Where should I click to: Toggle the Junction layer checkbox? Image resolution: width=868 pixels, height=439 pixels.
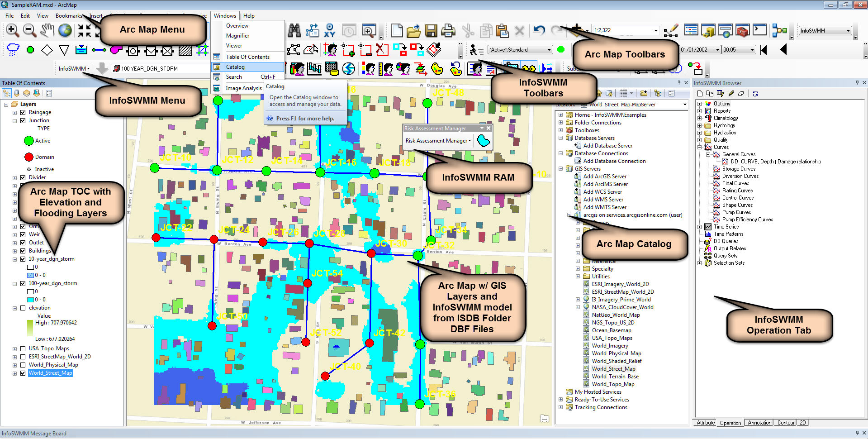click(x=23, y=120)
